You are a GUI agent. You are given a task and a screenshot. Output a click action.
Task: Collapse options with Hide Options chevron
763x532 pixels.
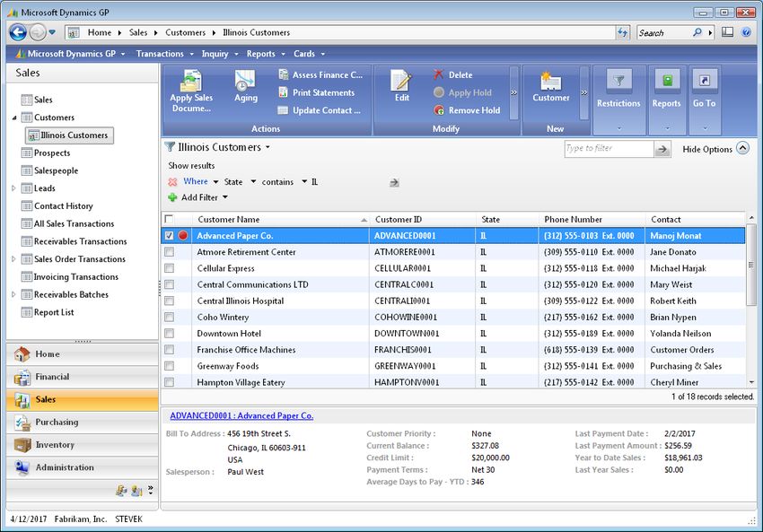(x=742, y=148)
